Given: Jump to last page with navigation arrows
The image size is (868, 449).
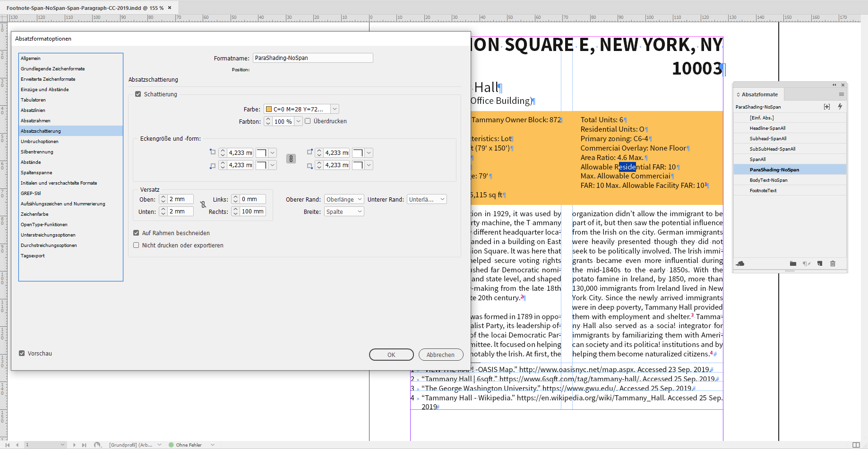Looking at the screenshot, I should pos(84,444).
